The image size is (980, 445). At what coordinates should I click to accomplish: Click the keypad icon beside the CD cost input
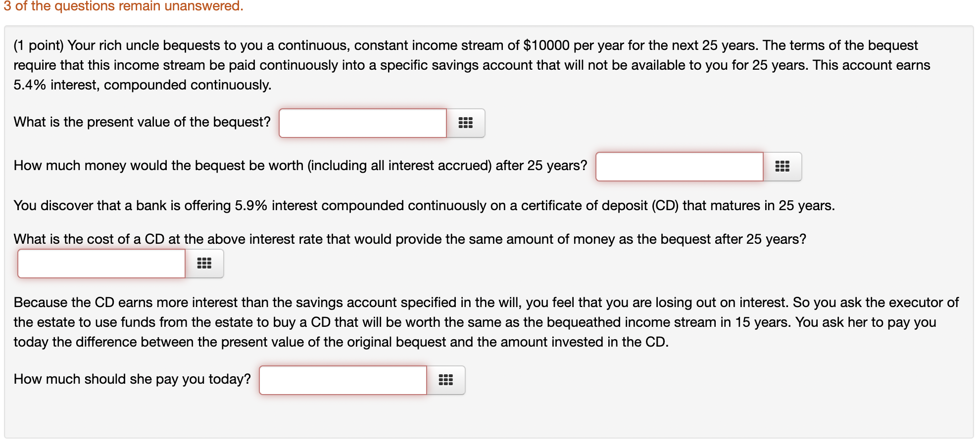(x=204, y=263)
